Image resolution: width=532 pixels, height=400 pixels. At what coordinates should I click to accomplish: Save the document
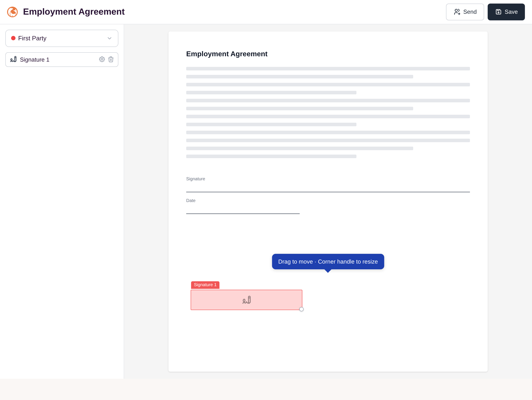tap(506, 12)
